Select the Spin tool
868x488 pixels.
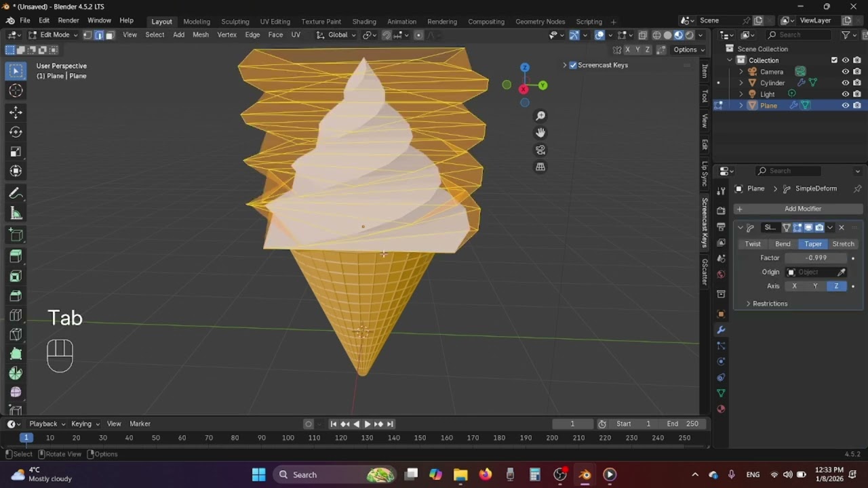tap(16, 373)
